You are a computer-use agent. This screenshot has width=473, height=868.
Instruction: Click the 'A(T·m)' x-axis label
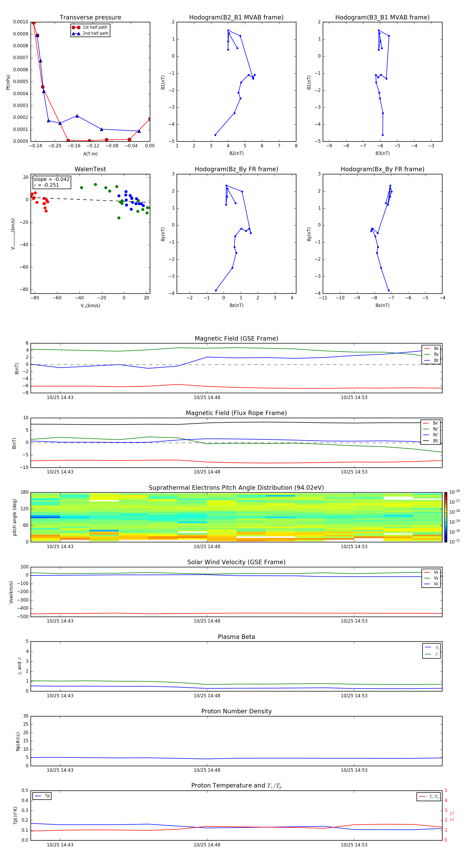coord(90,154)
